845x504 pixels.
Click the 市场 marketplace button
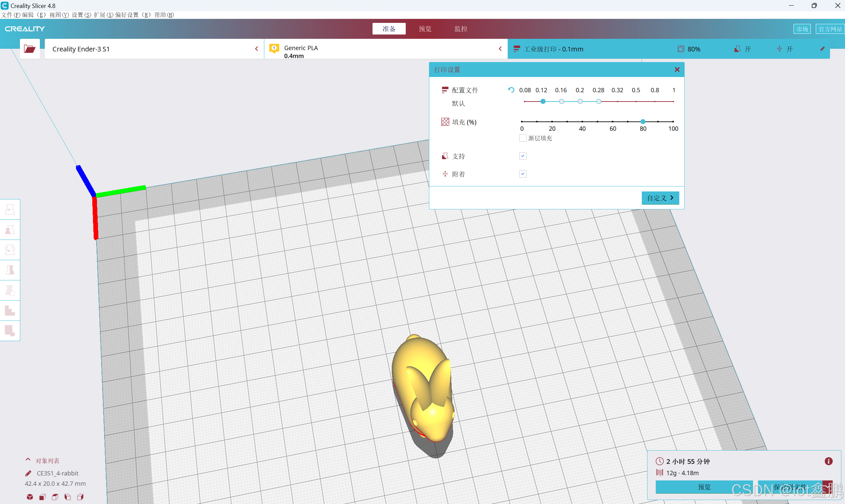click(802, 29)
